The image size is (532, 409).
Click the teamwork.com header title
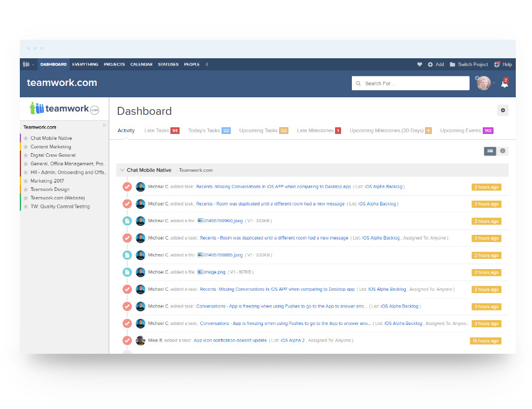(62, 82)
